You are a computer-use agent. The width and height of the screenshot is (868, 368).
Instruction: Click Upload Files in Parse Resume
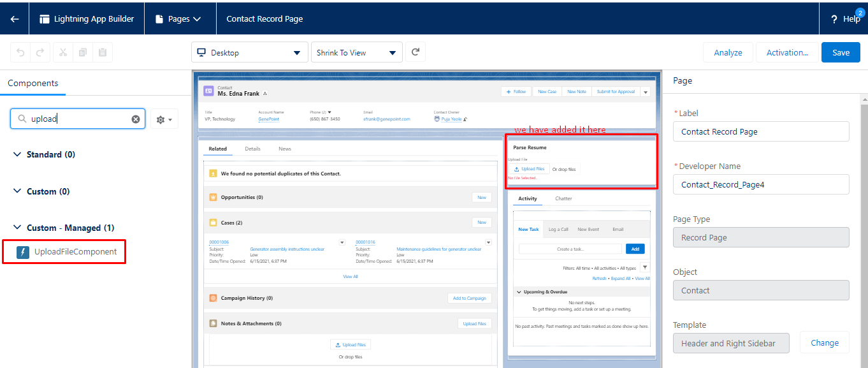tap(529, 169)
